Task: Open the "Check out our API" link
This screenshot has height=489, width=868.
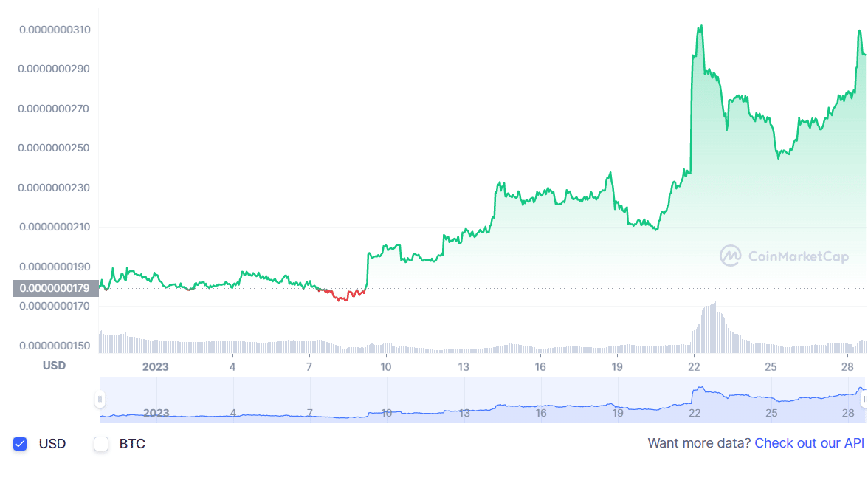Action: click(x=809, y=443)
